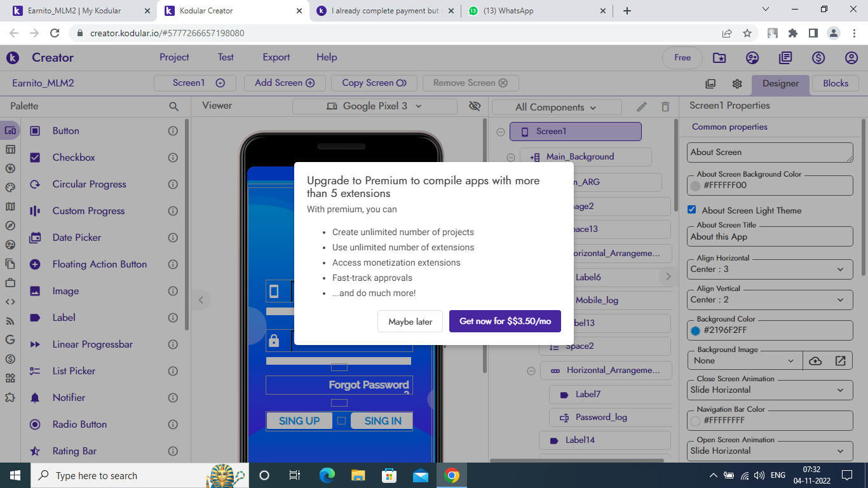The image size is (868, 488).
Task: Open File Explorer from the taskbar
Action: tap(358, 475)
